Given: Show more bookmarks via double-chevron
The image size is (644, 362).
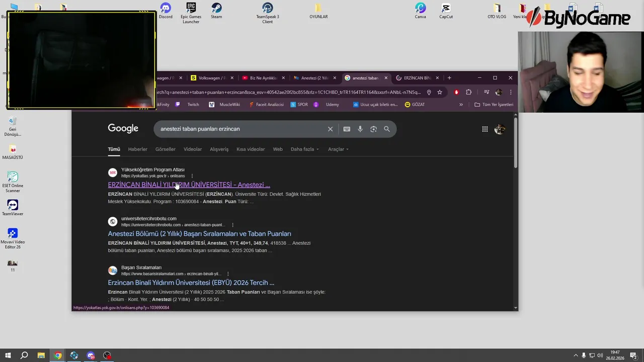Looking at the screenshot, I should (461, 105).
